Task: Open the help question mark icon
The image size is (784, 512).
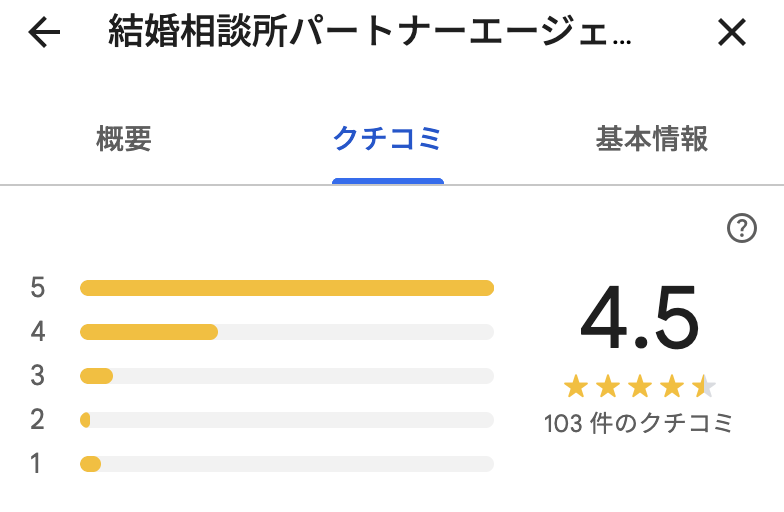Action: [x=741, y=229]
